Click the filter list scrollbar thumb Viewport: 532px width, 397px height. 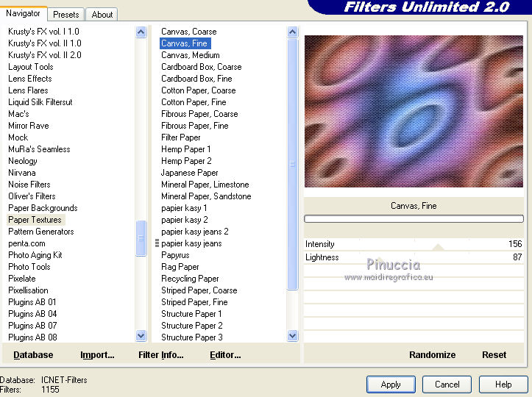[x=292, y=165]
